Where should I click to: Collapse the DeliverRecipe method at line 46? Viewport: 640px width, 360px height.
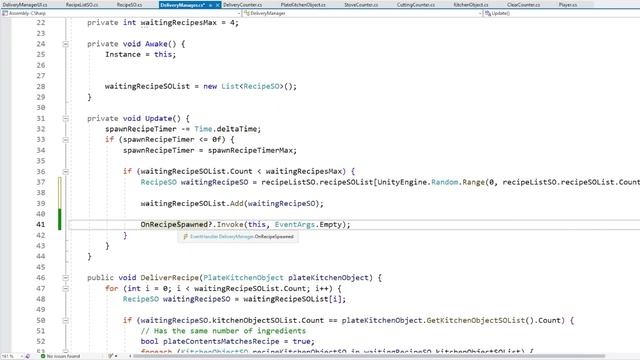point(65,278)
